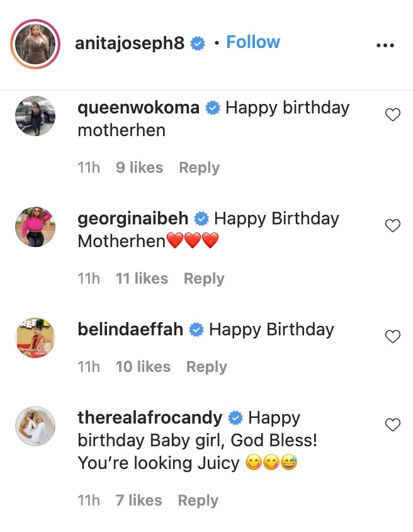Like georginaibeh's comment with the heart

(393, 226)
